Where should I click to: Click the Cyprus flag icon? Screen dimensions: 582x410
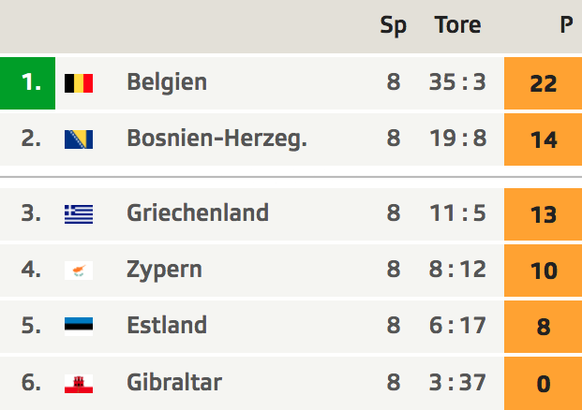(79, 270)
